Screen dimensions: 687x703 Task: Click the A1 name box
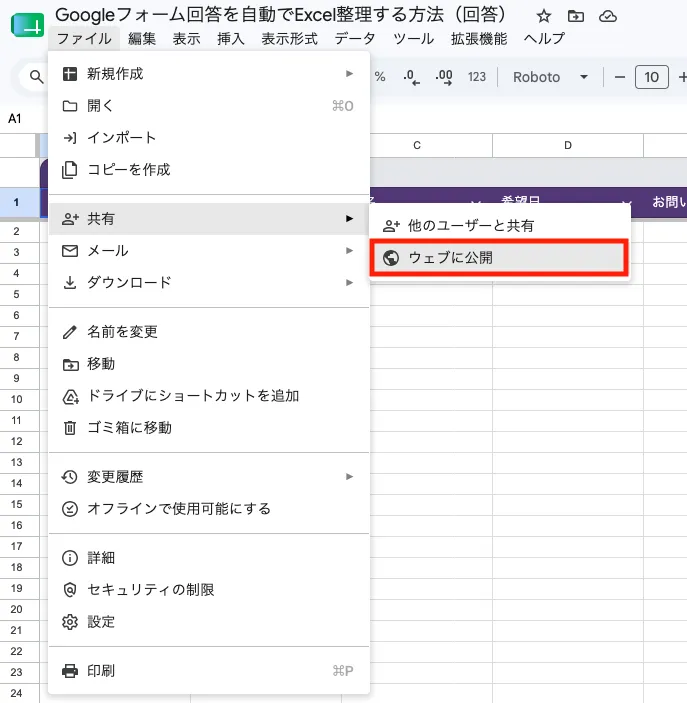15,118
